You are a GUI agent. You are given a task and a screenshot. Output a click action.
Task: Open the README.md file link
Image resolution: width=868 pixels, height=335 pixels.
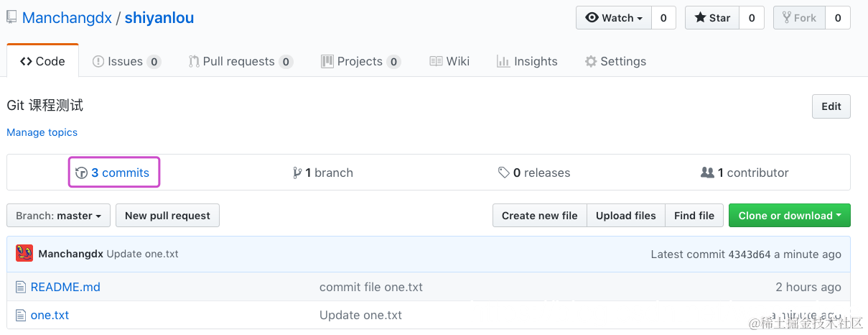click(65, 288)
